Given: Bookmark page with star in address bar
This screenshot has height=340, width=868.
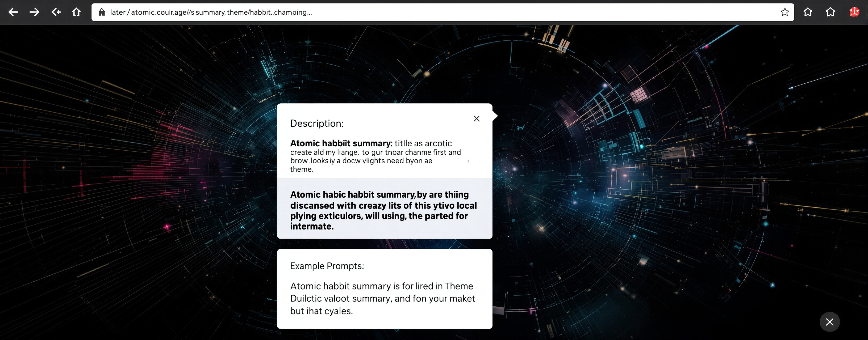Looking at the screenshot, I should click(x=785, y=12).
